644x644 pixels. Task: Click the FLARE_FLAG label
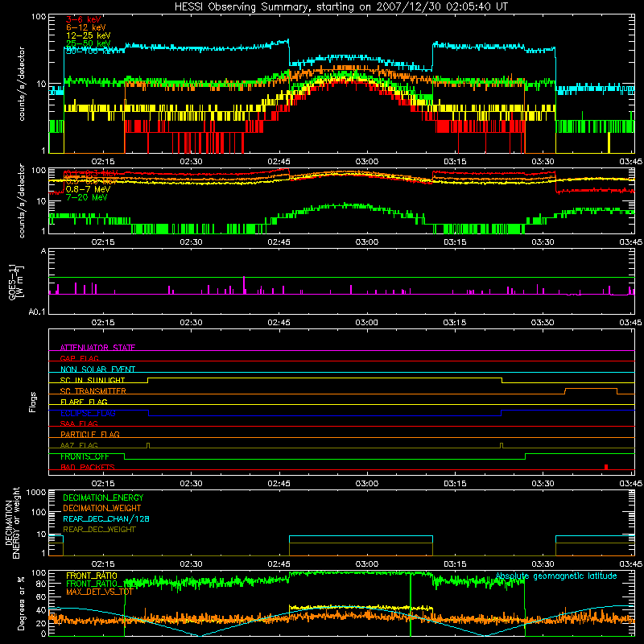pos(84,402)
